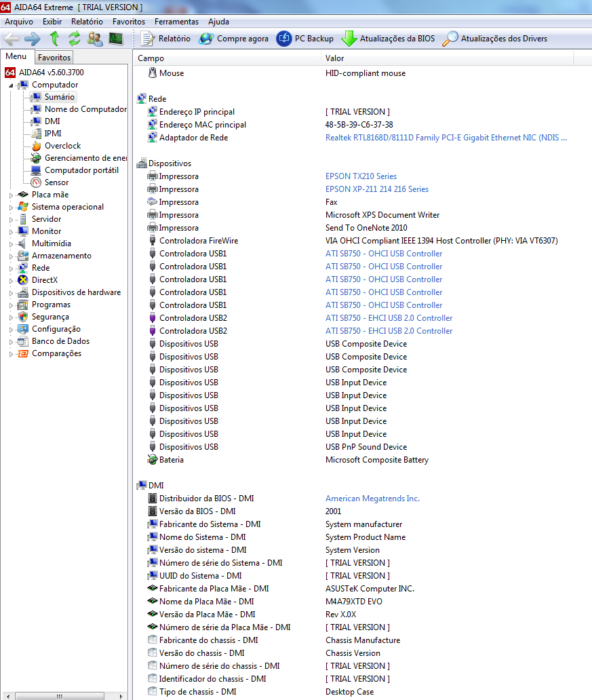Open Realtek RTL8168D/8111D adapter link
592x700 pixels.
point(446,138)
